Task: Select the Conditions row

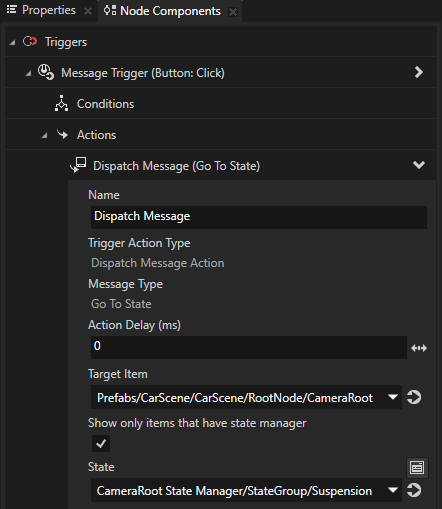Action: coord(221,104)
